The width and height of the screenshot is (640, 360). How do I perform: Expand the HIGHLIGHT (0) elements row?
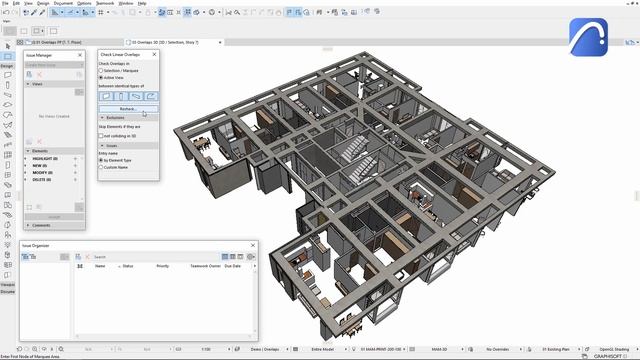click(x=26, y=158)
